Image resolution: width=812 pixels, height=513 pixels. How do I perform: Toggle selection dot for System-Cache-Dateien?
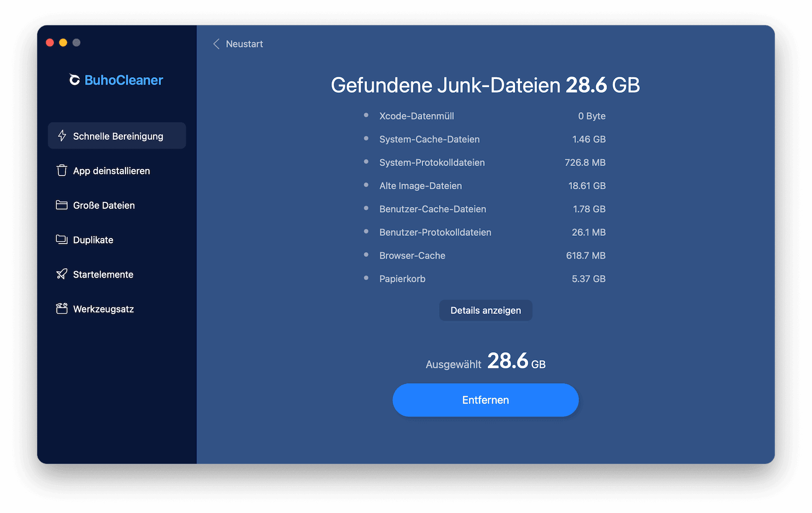(x=366, y=139)
